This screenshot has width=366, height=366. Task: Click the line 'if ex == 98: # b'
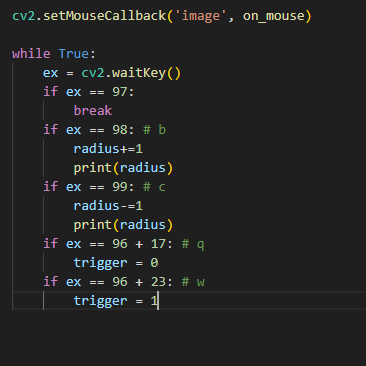[x=104, y=130]
